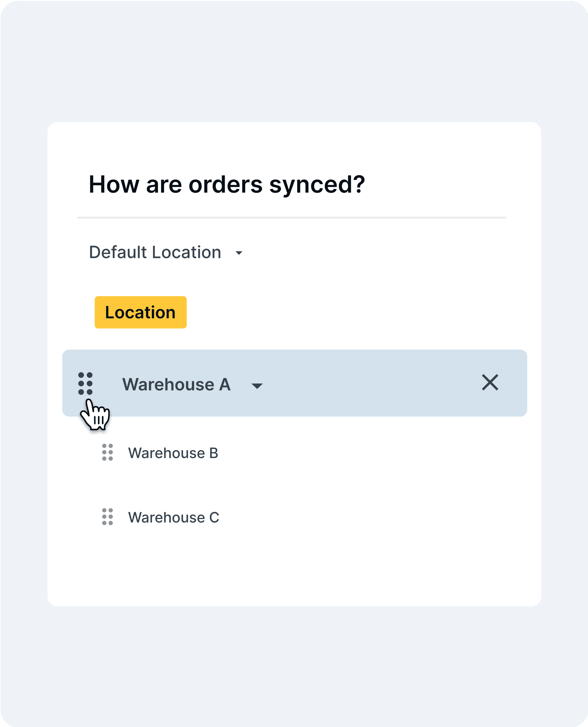Image resolution: width=588 pixels, height=727 pixels.
Task: Expand the Warehouse A dropdown arrow
Action: pyautogui.click(x=257, y=386)
